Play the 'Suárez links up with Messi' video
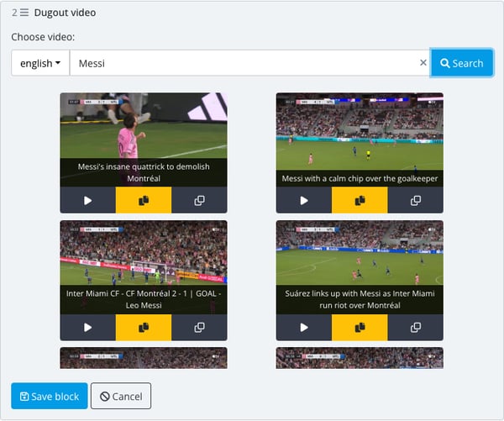Image resolution: width=504 pixels, height=421 pixels. click(x=304, y=328)
